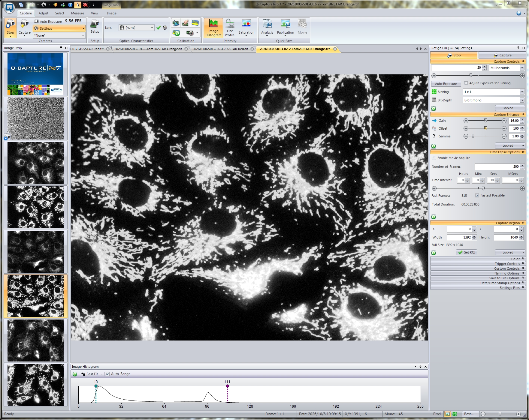Pin the Image Strip panel

pyautogui.click(x=61, y=48)
